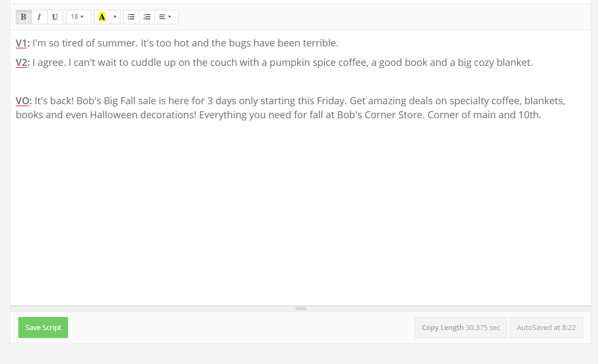Place cursor at the V1: label
Viewport: 598px width, 364px height.
tap(23, 43)
